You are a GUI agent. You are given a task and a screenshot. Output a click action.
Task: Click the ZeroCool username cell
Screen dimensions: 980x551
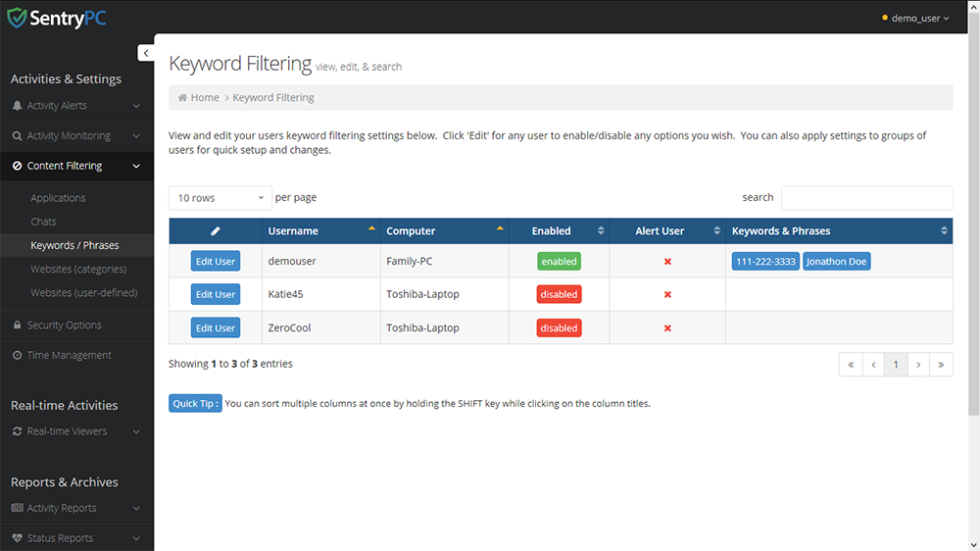click(x=321, y=328)
